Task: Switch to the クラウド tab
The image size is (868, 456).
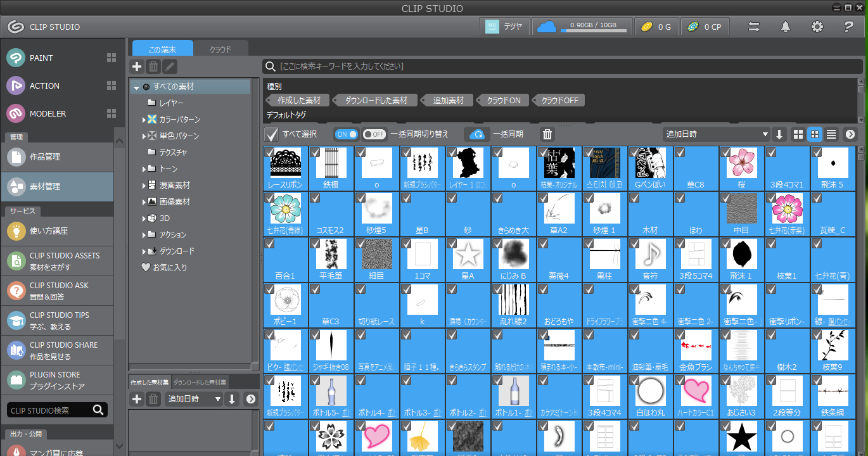Action: (220, 49)
